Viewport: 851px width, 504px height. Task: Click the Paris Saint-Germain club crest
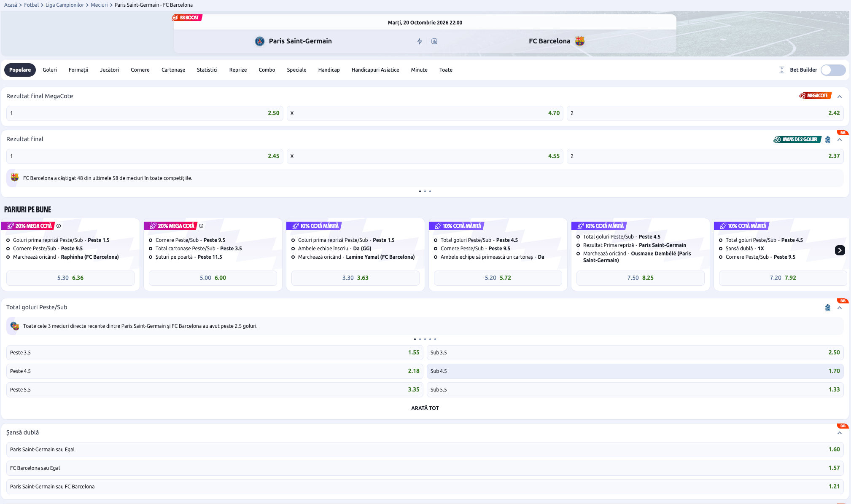point(260,41)
